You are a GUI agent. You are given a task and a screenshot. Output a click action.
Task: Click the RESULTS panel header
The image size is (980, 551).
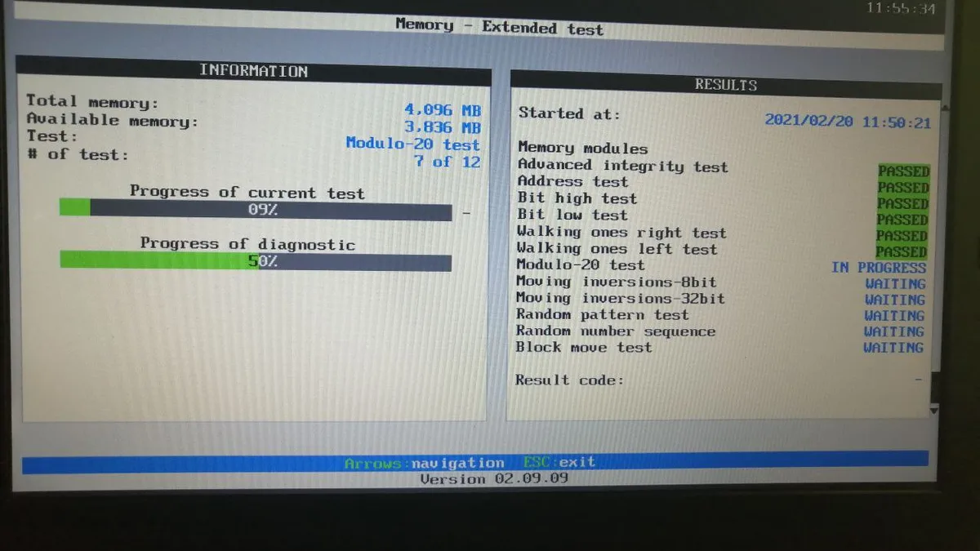pos(726,85)
